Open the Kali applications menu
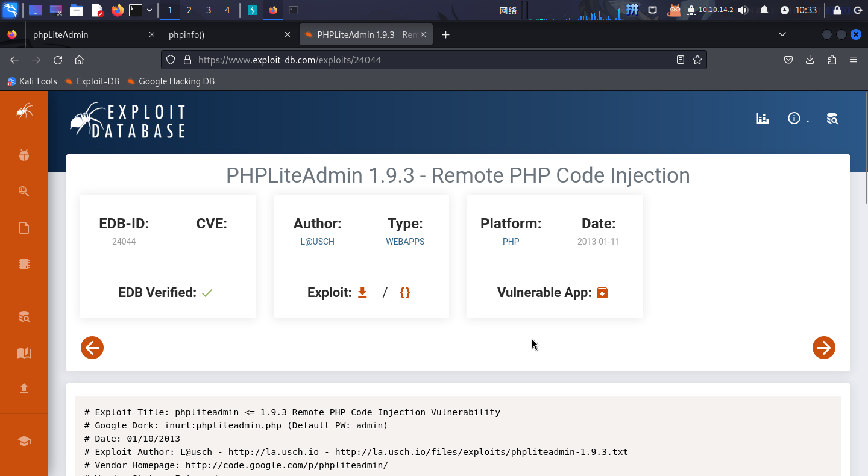Screen dimensions: 868x476 click(10, 10)
